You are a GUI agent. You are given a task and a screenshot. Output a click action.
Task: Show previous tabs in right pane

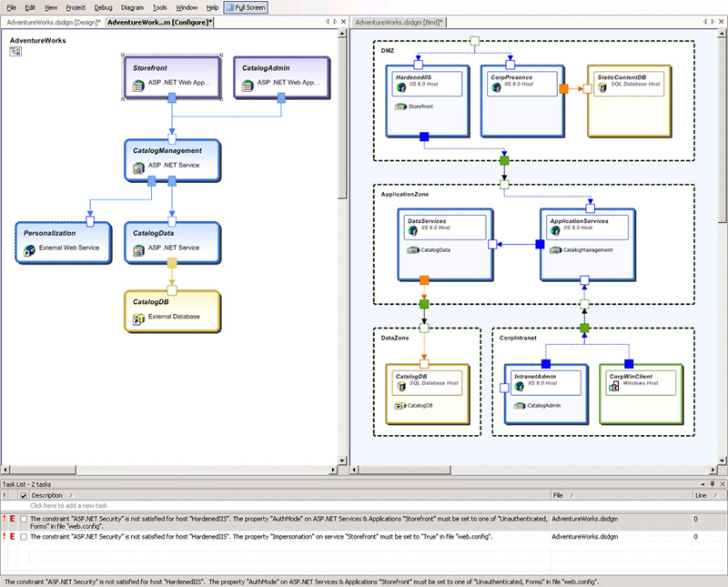coord(704,21)
